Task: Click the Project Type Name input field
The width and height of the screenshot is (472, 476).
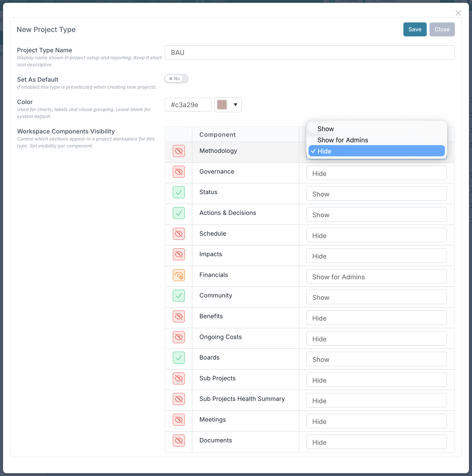Action: [309, 52]
